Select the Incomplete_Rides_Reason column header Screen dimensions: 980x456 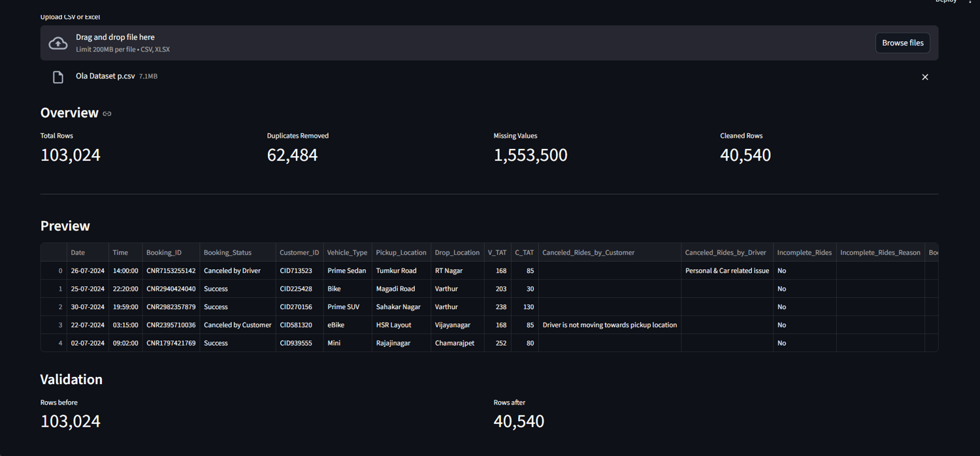tap(880, 252)
